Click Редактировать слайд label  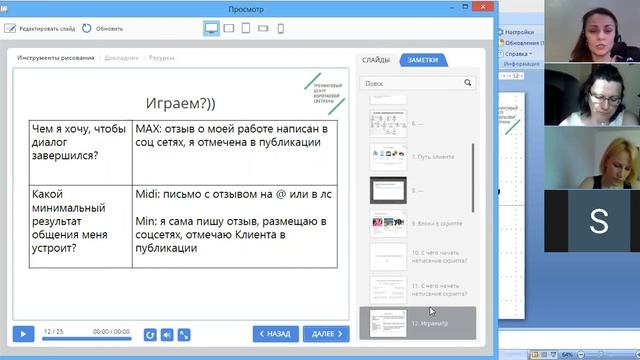(47, 29)
